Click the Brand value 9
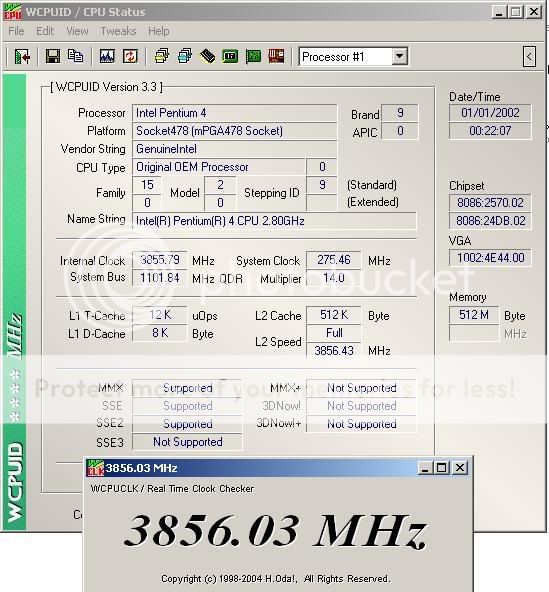This screenshot has width=549, height=592. click(399, 113)
